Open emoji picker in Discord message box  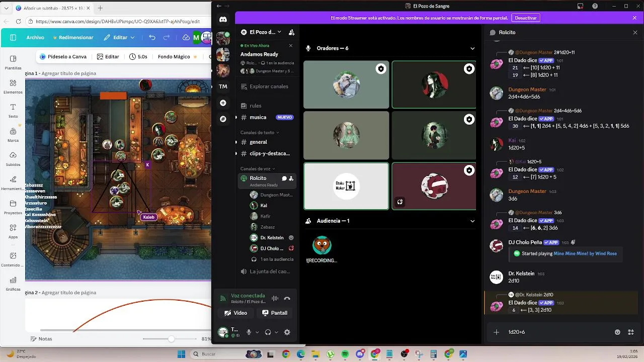(x=617, y=332)
